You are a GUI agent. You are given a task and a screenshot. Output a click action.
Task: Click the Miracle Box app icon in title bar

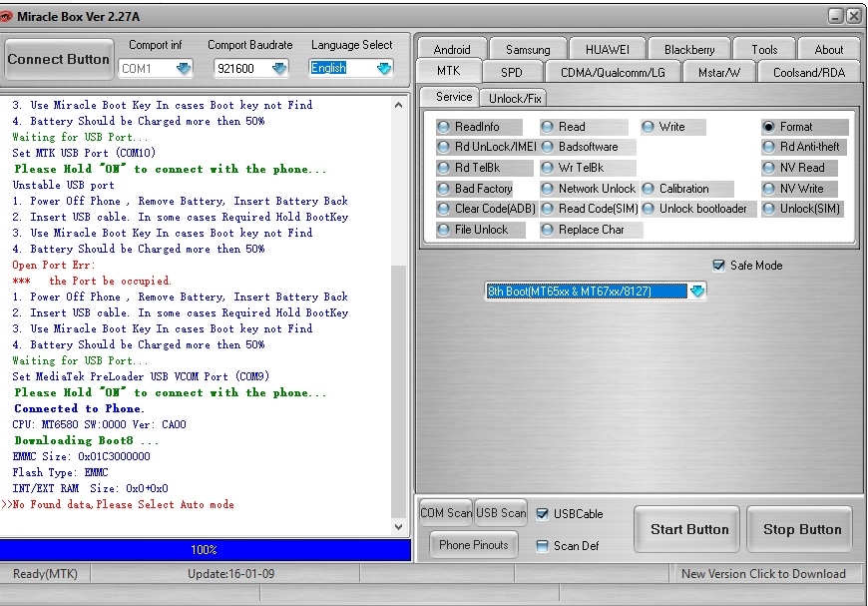(x=5, y=17)
